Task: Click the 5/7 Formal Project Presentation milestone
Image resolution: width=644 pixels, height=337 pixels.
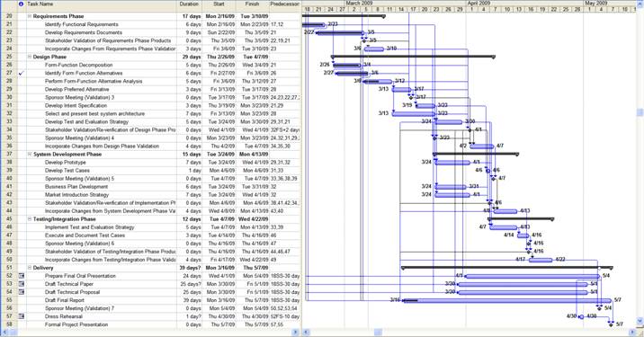Action: pyautogui.click(x=611, y=324)
